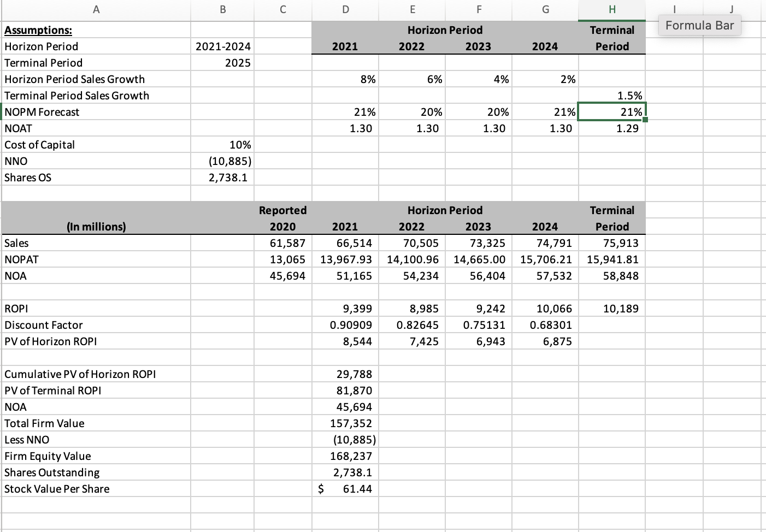Select column H header
The height and width of the screenshot is (532, 766).
coord(611,9)
